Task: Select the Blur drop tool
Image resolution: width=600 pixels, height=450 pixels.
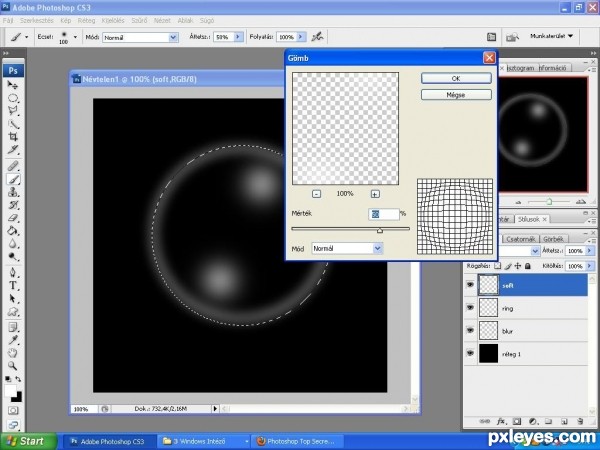Action: tap(13, 243)
